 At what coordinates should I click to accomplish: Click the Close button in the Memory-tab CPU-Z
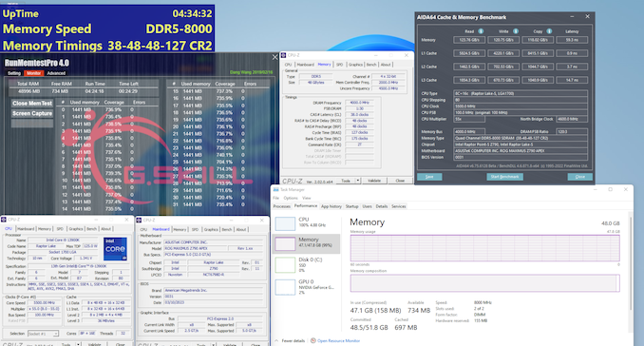point(400,181)
